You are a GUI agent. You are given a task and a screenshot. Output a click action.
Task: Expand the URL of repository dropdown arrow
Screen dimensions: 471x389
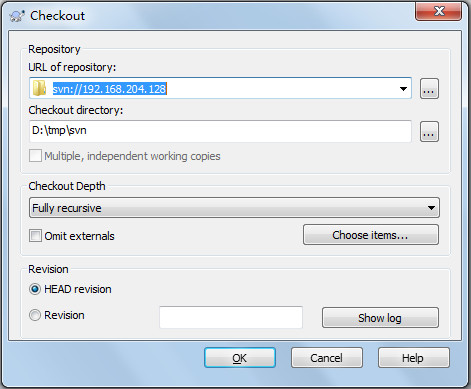tap(403, 89)
